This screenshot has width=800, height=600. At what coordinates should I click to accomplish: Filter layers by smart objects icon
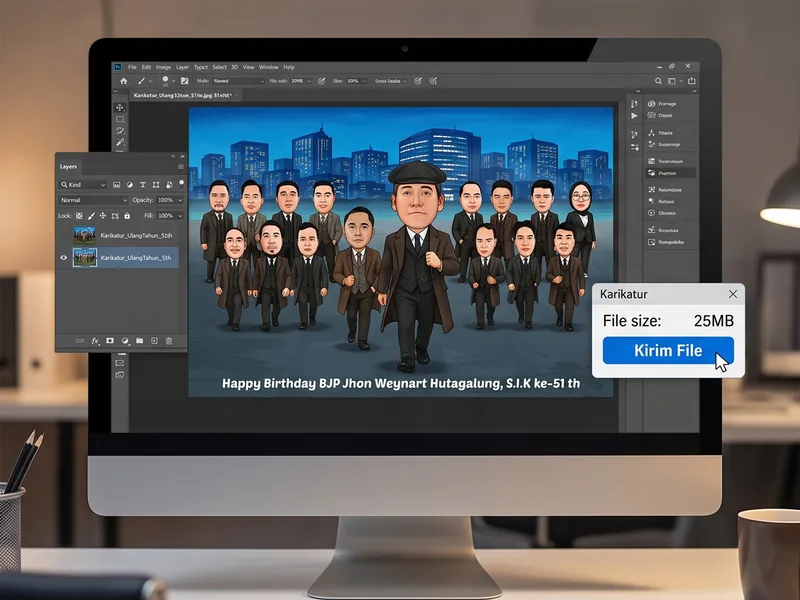click(x=169, y=185)
